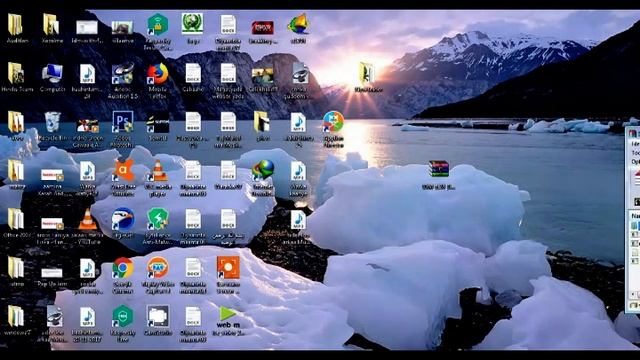This screenshot has width=640, height=360.
Task: Launch the VLC media player shortcut
Action: [158, 171]
